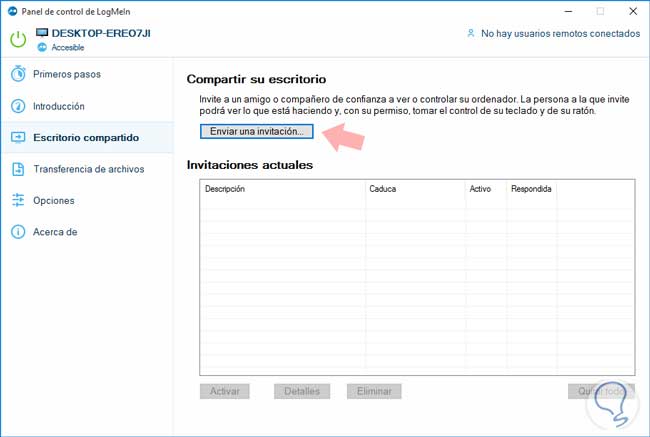Click the Accesible status text
650x437 pixels.
pyautogui.click(x=68, y=48)
